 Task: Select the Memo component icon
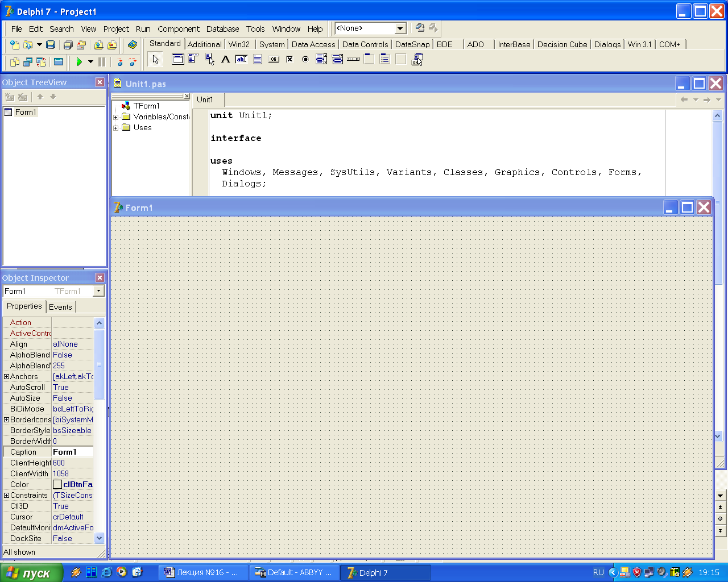(258, 59)
